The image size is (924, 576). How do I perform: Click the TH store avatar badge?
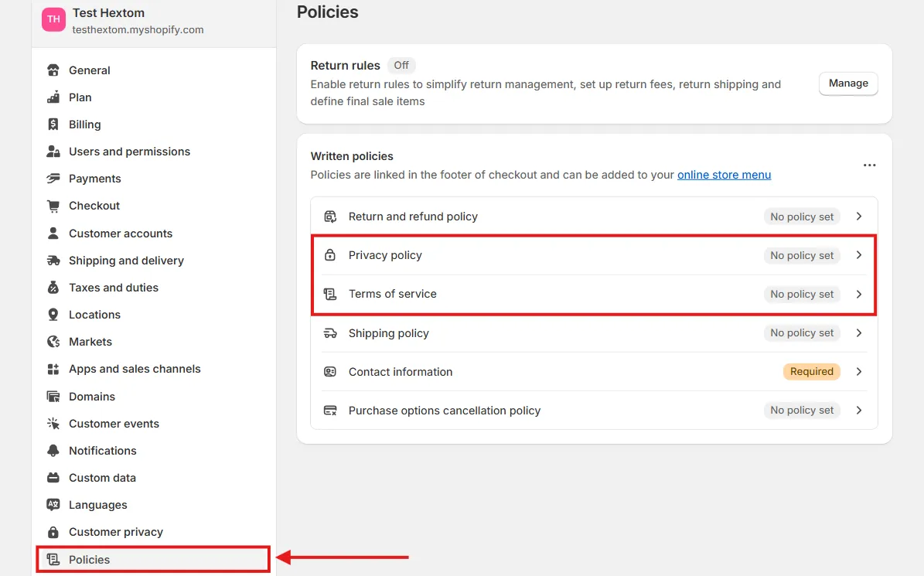53,19
